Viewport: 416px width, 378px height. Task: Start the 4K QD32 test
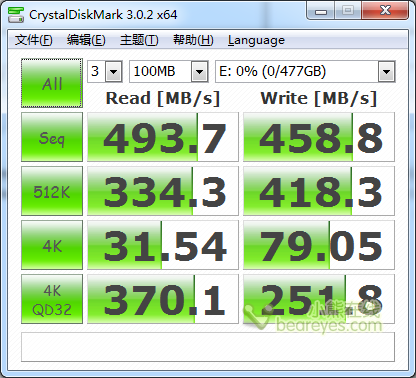(x=52, y=299)
